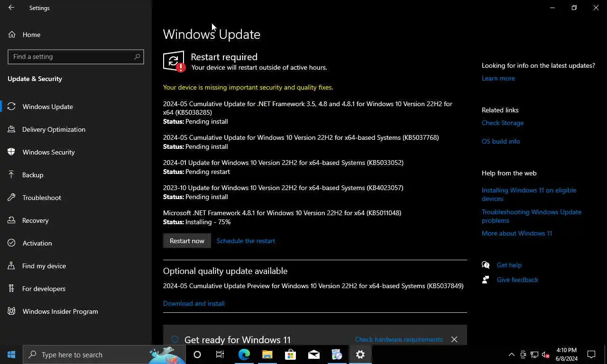The image size is (607, 364).
Task: Open the Mail app from the taskbar
Action: pos(314,355)
